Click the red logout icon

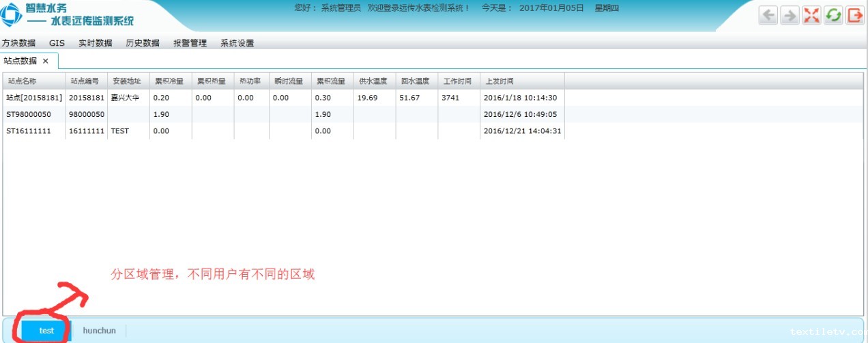click(x=855, y=16)
